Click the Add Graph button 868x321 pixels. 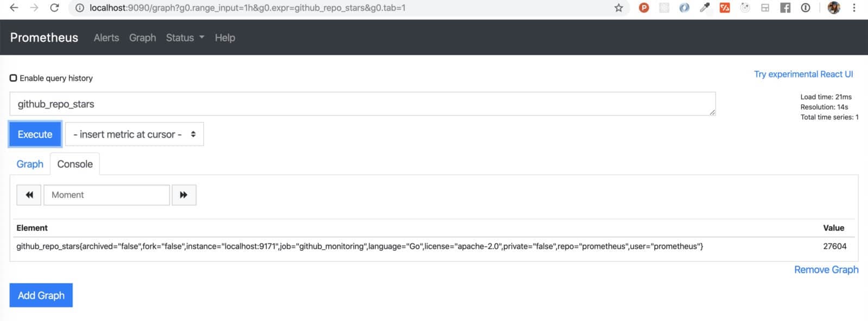41,295
